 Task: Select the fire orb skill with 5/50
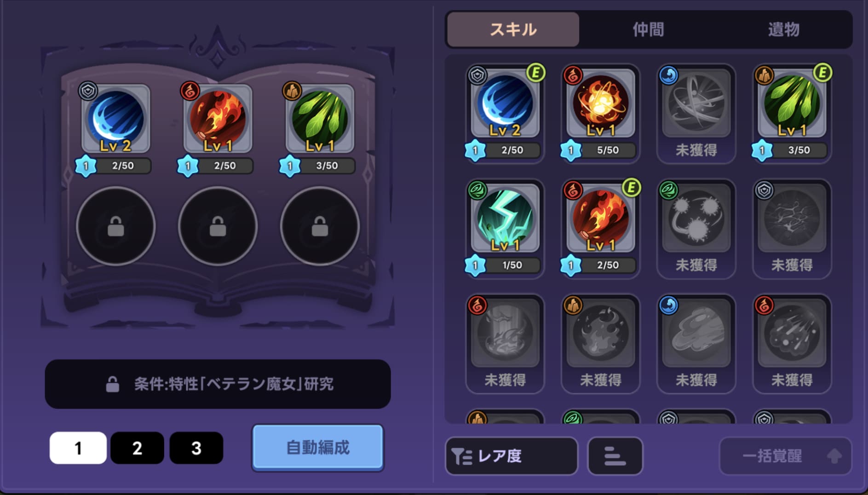600,113
